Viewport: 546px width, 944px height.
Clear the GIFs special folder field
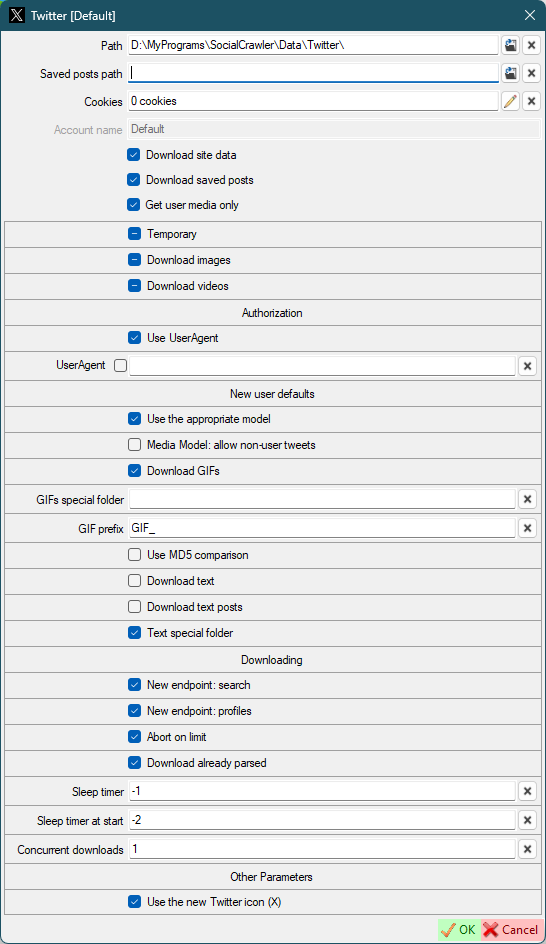tap(527, 499)
